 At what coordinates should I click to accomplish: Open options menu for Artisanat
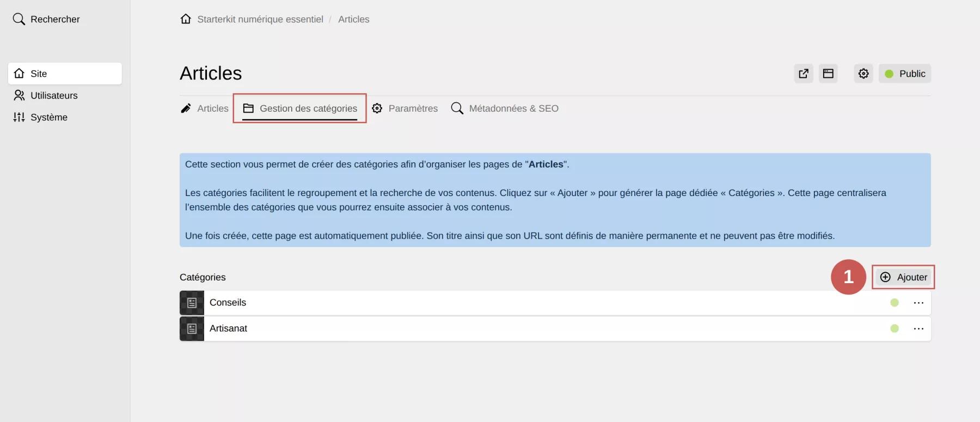[x=919, y=328]
